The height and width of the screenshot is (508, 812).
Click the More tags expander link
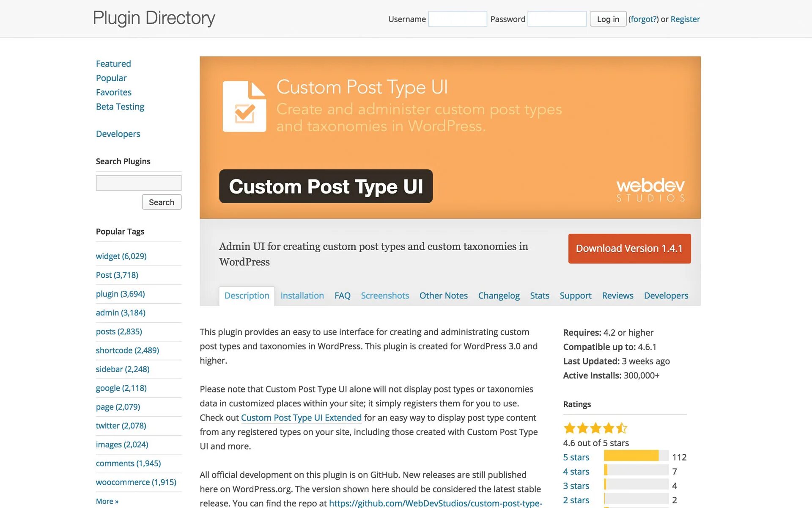point(107,501)
